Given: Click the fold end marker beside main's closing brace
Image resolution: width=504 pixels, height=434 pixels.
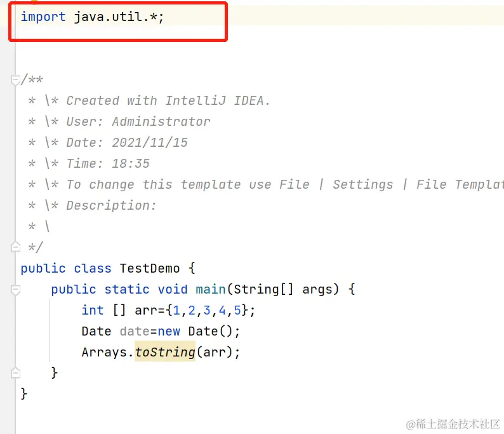Looking at the screenshot, I should point(15,373).
